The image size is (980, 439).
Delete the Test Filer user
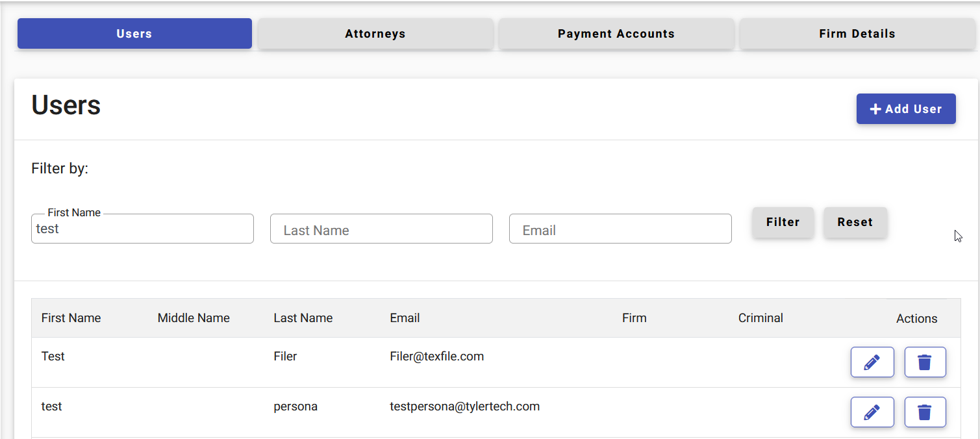(925, 362)
